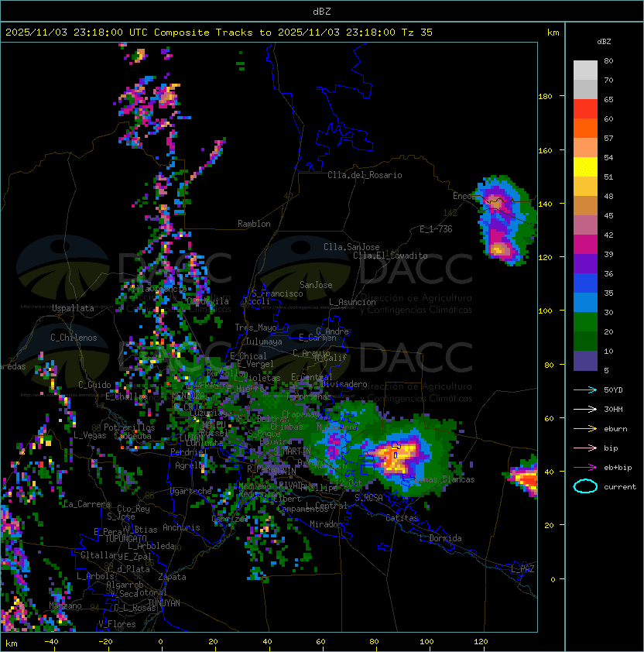Click the -40 tick on bottom km axis
Image resolution: width=644 pixels, height=652 pixels.
52,642
